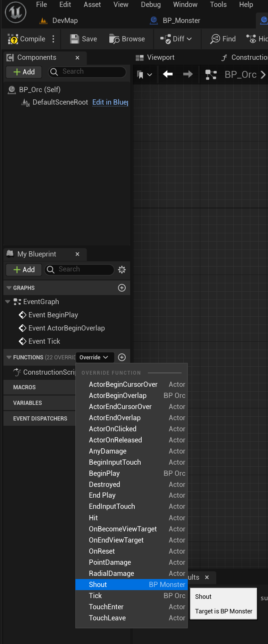Image resolution: width=268 pixels, height=644 pixels.
Task: Open graph bookmarks dropdown
Action: [x=144, y=74]
